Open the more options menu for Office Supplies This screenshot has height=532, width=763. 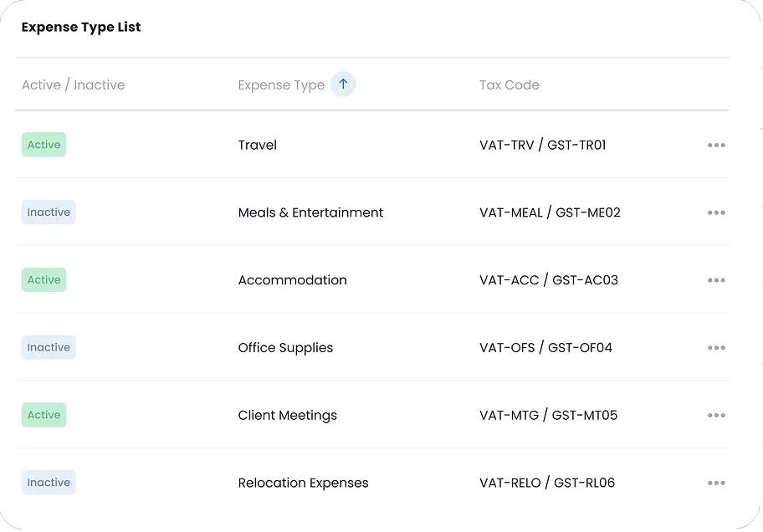tap(716, 347)
